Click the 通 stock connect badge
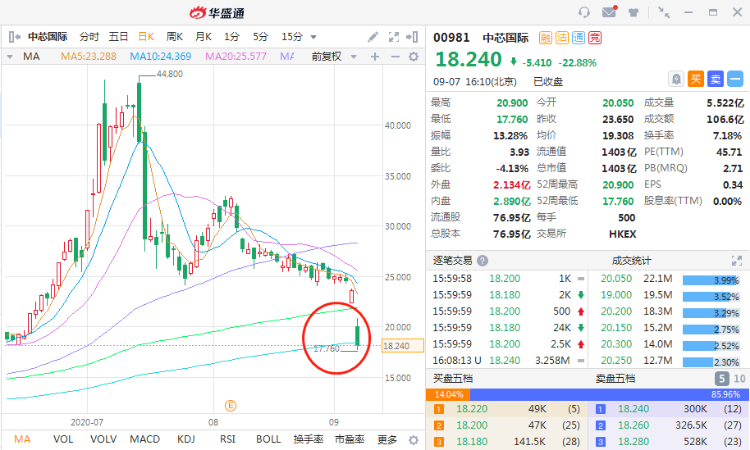The height and width of the screenshot is (450, 750). 578,38
